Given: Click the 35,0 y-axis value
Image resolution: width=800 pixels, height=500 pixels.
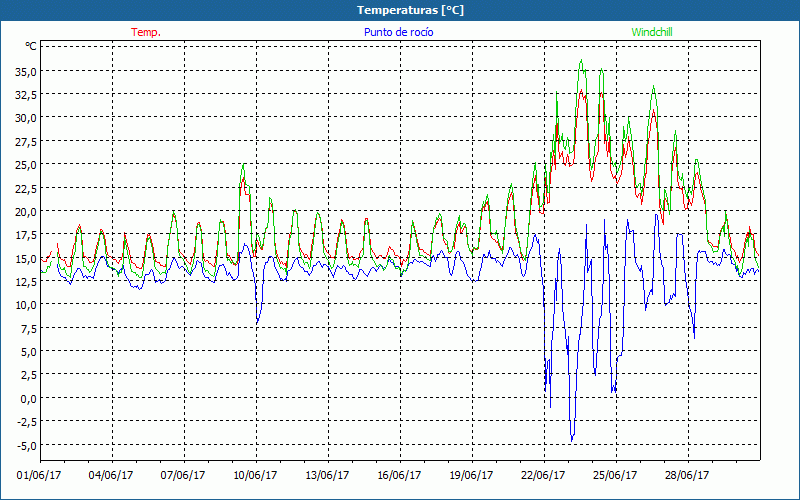Looking at the screenshot, I should point(26,71).
